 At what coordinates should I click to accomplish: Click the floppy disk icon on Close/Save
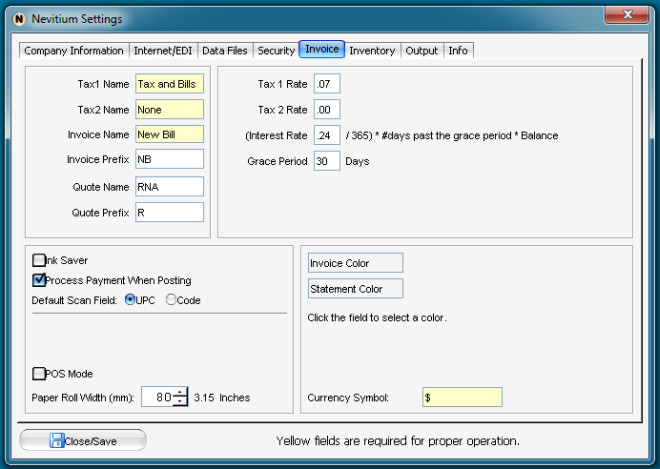click(56, 440)
